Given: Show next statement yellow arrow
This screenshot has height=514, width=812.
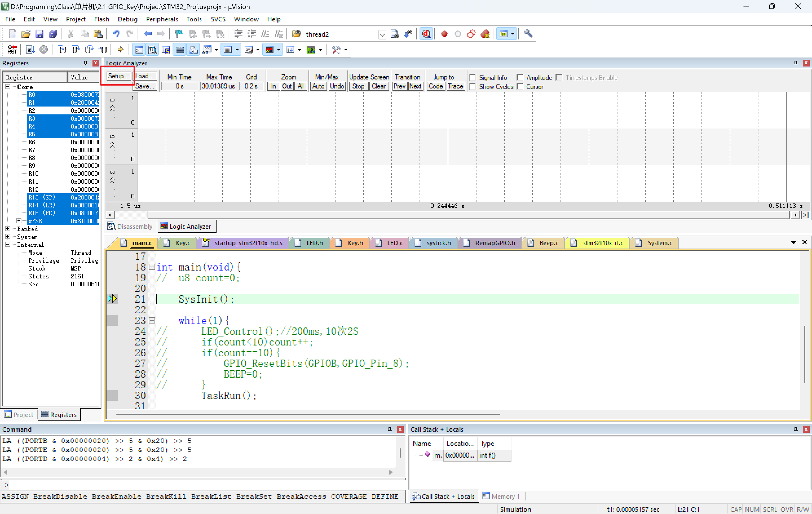Looking at the screenshot, I should [120, 50].
